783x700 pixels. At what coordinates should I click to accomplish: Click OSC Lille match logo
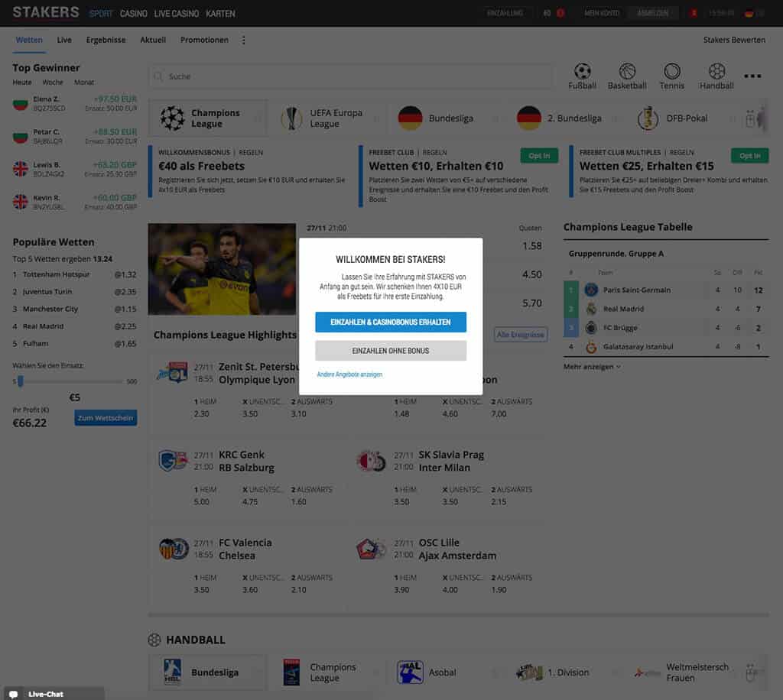(371, 549)
